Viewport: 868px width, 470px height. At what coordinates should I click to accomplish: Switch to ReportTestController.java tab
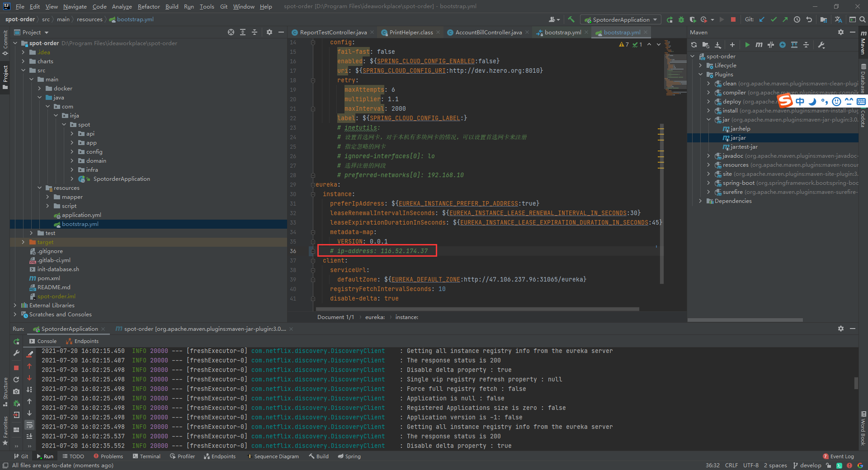coord(333,32)
